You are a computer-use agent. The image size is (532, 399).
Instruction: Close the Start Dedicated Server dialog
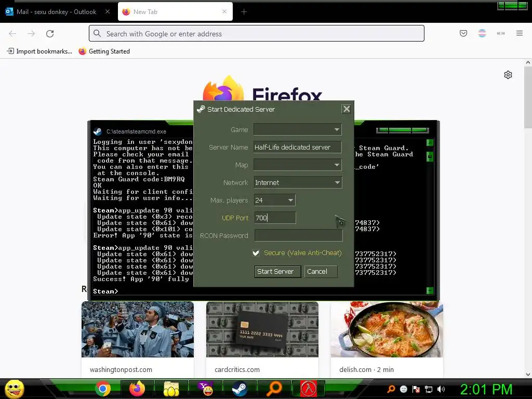346,109
